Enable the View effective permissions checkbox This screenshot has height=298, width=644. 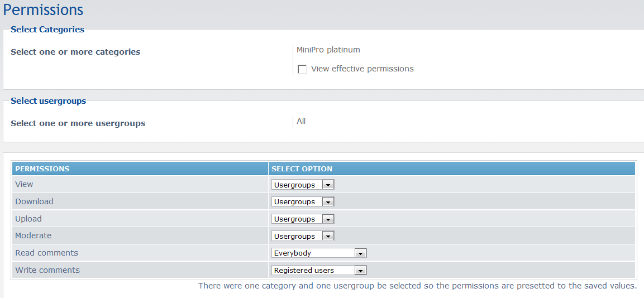tap(302, 69)
